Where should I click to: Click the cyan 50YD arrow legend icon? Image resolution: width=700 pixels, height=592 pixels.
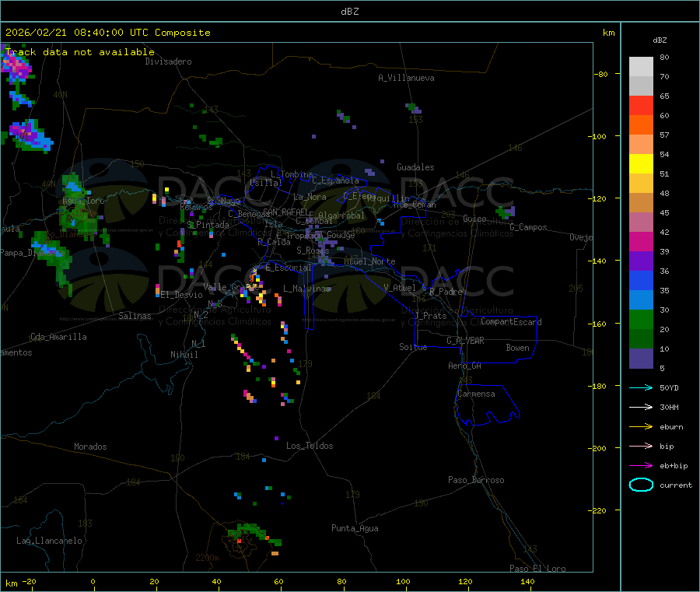point(641,387)
